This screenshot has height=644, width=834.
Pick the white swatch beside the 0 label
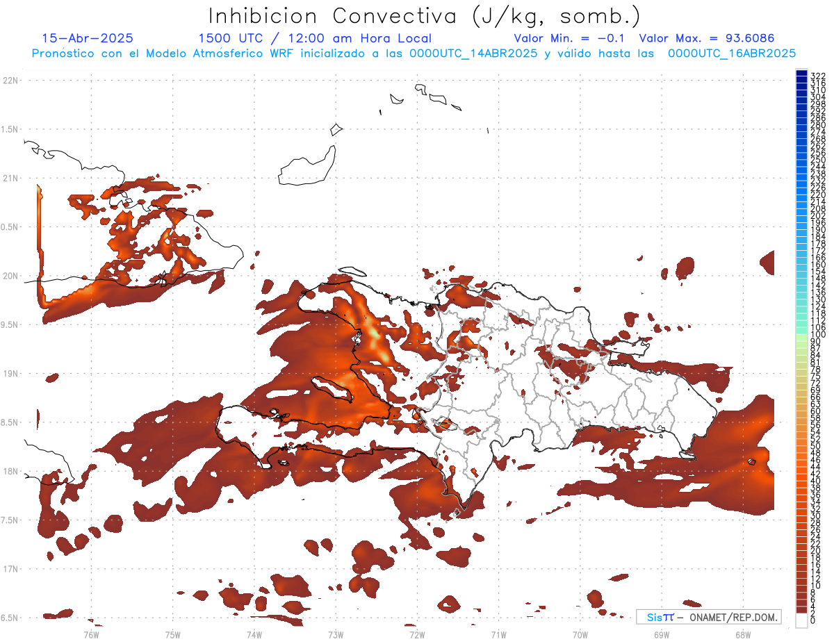[801, 620]
